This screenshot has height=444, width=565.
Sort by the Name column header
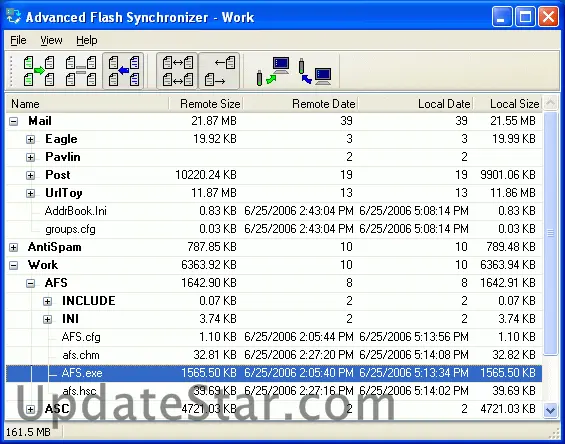tap(87, 104)
